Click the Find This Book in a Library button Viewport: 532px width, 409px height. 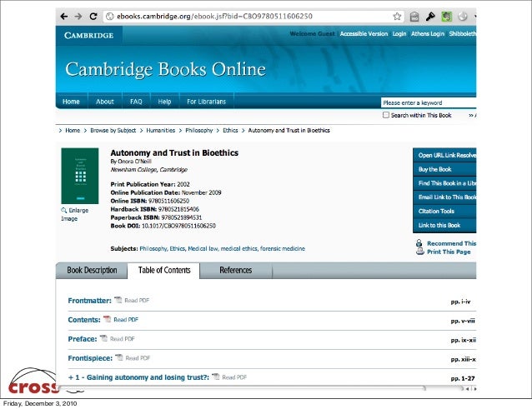[444, 183]
